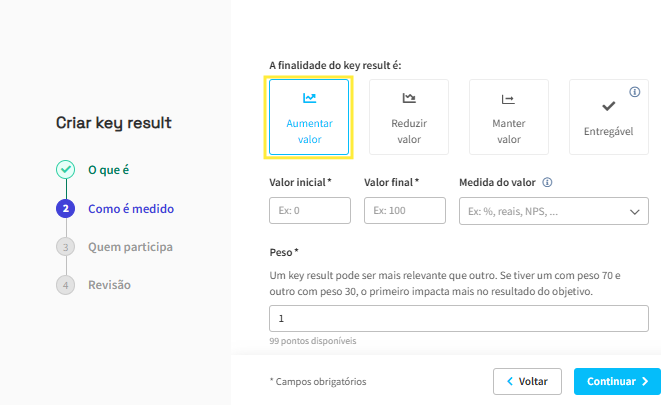
Task: Click the checkmark icon in Entregável card
Action: coord(608,106)
